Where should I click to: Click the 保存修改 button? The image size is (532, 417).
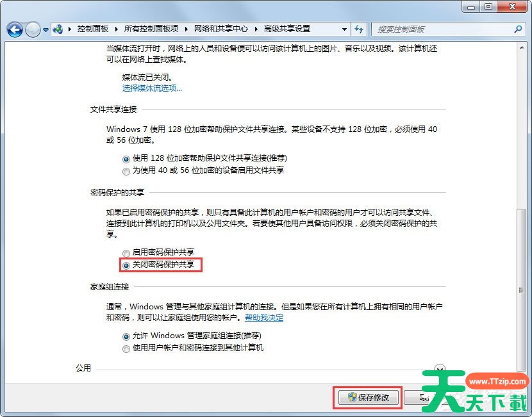click(x=368, y=397)
